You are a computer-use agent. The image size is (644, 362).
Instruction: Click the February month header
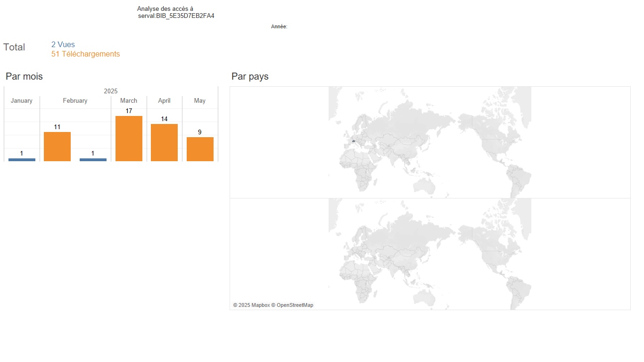75,100
